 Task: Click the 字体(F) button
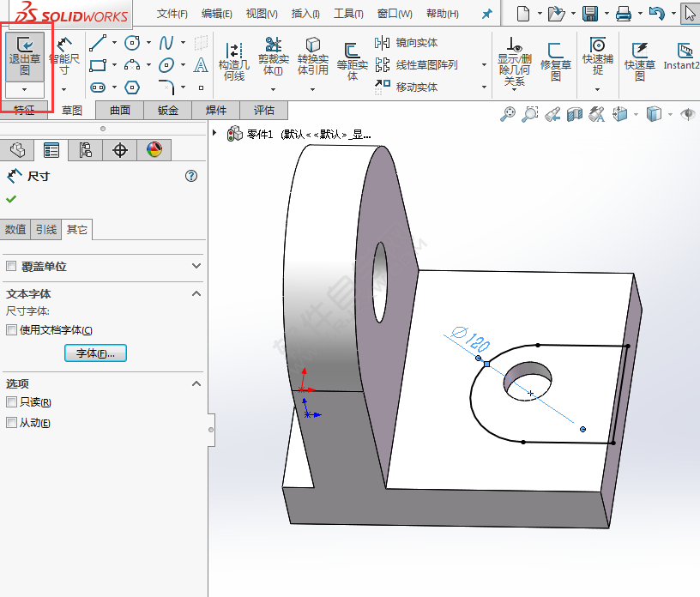pos(95,353)
